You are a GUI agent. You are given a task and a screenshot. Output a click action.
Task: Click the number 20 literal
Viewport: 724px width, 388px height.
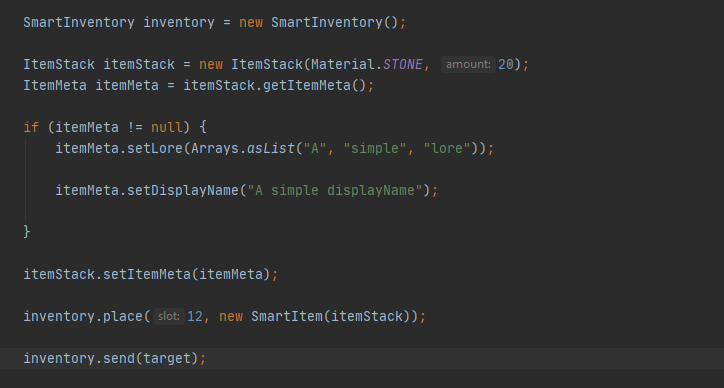point(506,65)
